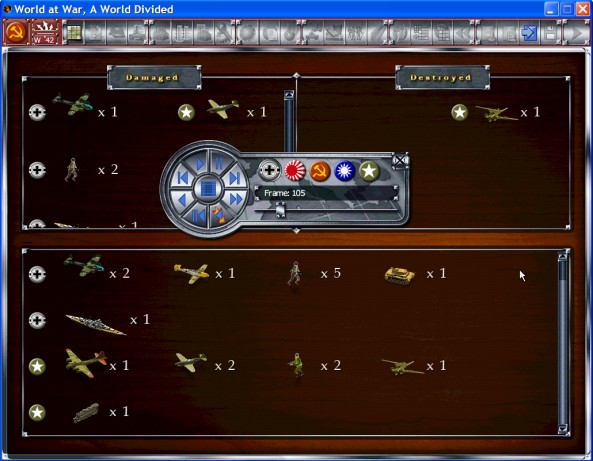593x461 pixels.
Task: Click the lower panel scrollbar down arrow
Action: coord(563,429)
